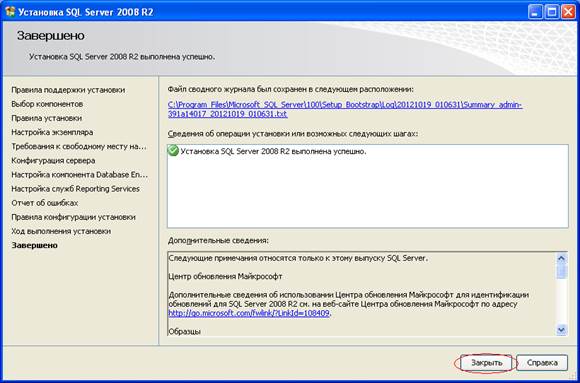Minimize the SQL Server setup window

coord(535,12)
